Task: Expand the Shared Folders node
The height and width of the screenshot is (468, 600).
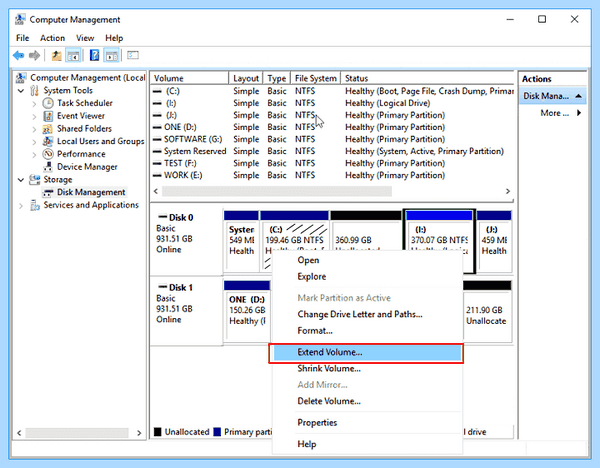Action: point(34,129)
